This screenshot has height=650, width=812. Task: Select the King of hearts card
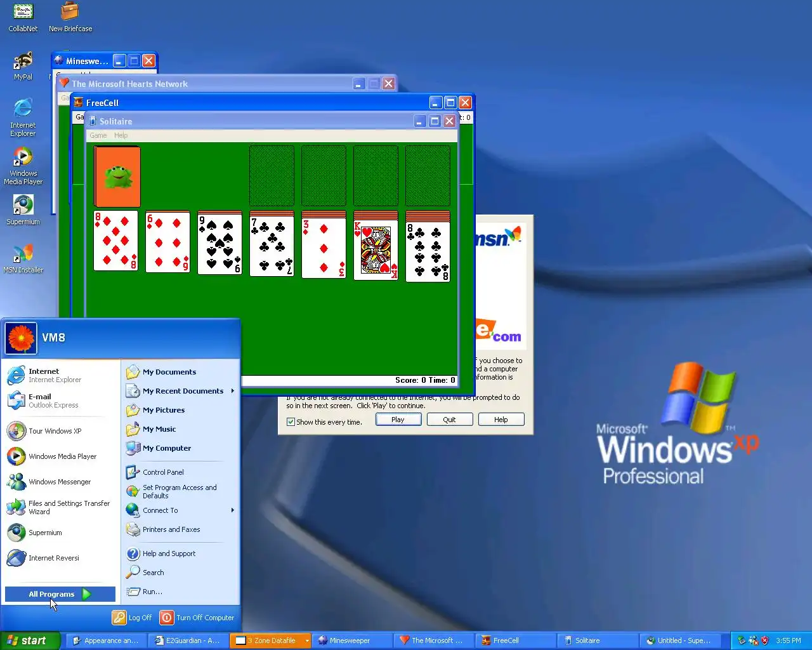coord(376,250)
